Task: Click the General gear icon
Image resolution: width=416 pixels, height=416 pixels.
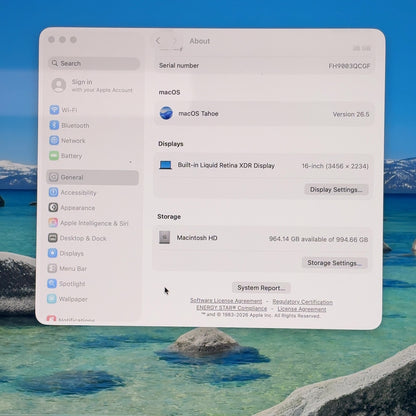Action: point(54,177)
